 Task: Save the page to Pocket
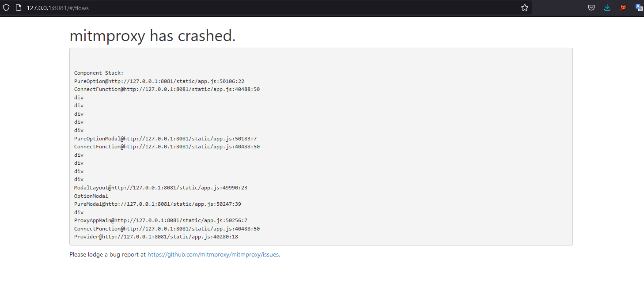coord(591,8)
